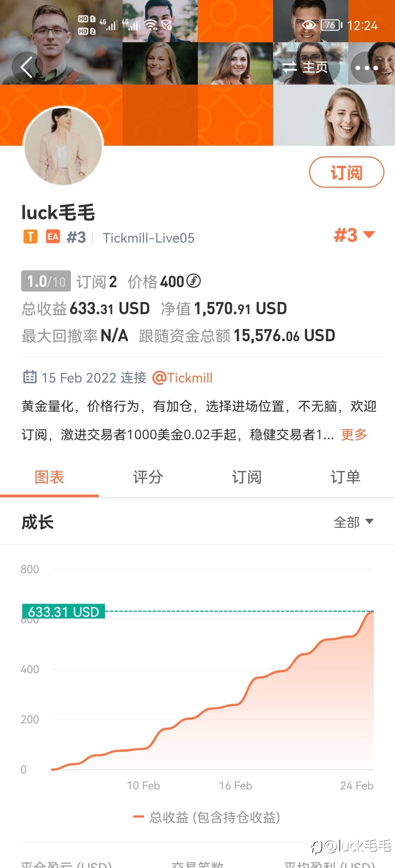395x868 pixels.
Task: Tap the orange 订阅 subscribe button
Action: coord(346,172)
